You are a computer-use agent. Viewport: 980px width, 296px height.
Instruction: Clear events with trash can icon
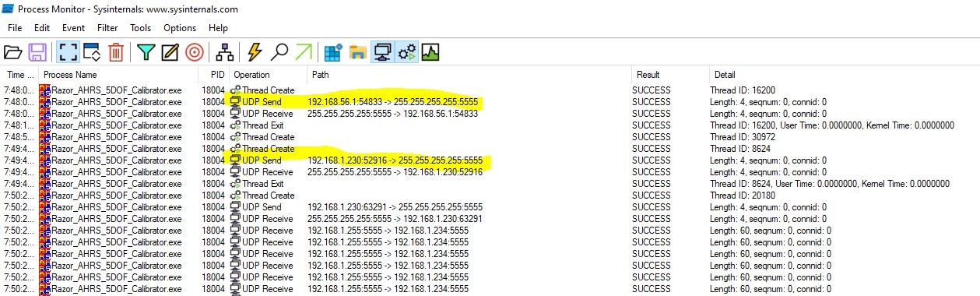pos(116,52)
